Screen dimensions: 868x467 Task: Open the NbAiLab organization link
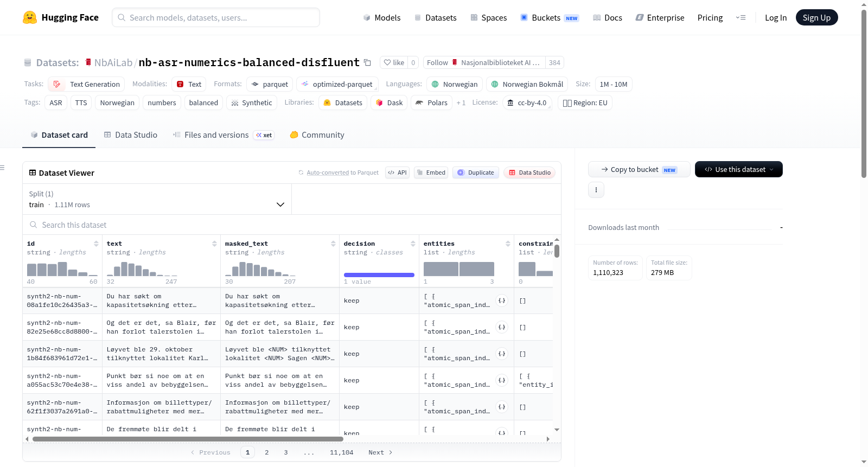tap(113, 62)
